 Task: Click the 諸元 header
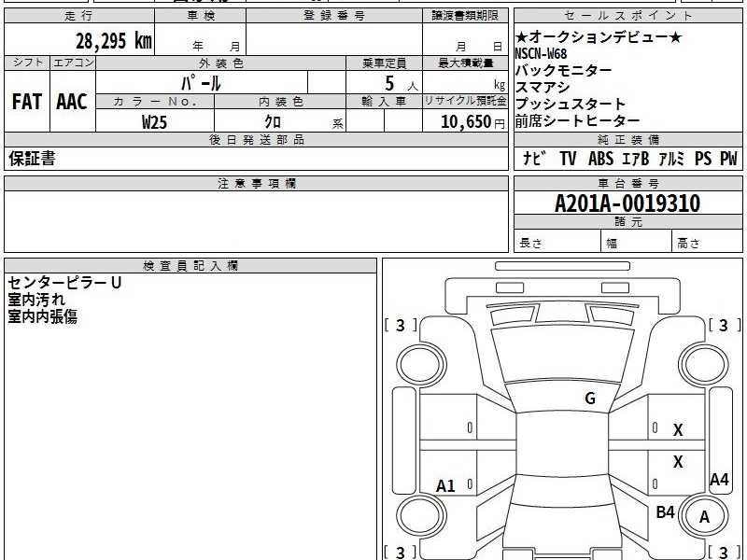[627, 221]
